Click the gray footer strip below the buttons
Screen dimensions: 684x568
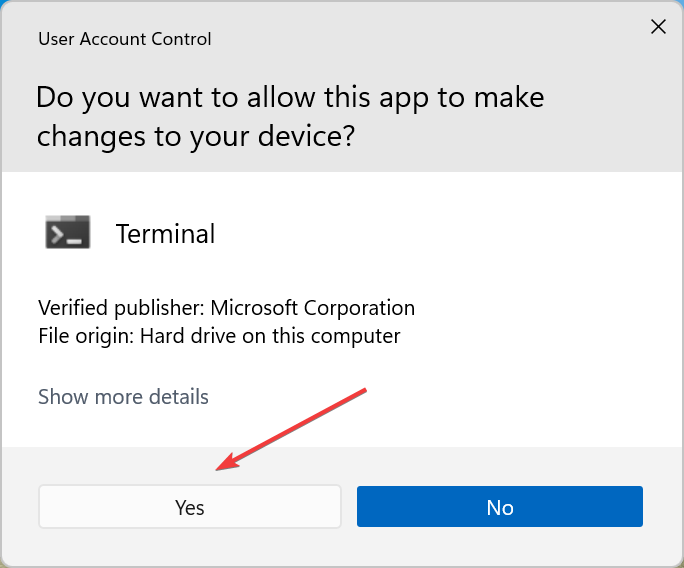[x=342, y=548]
